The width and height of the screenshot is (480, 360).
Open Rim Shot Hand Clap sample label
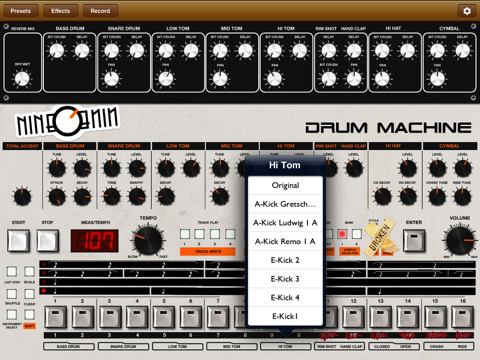pyautogui.click(x=340, y=346)
